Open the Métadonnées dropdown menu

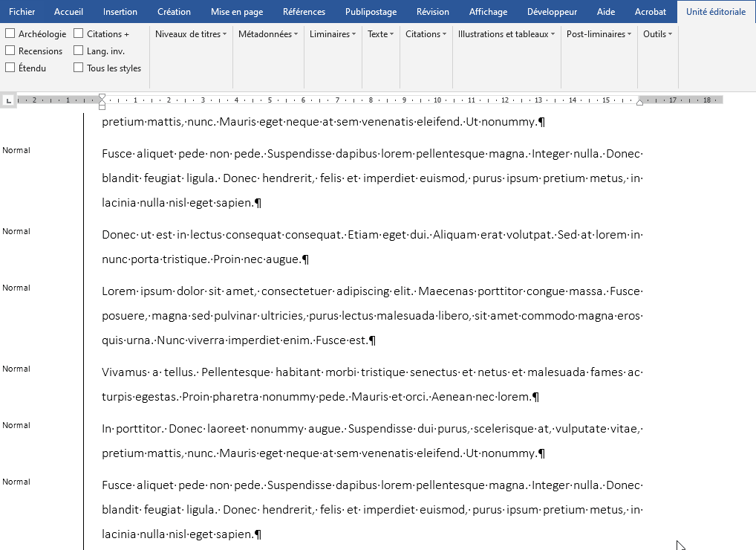(x=268, y=33)
